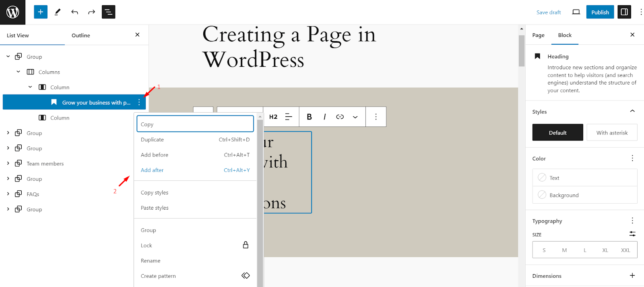Switch to the Outline tab
The height and width of the screenshot is (287, 644).
point(81,35)
